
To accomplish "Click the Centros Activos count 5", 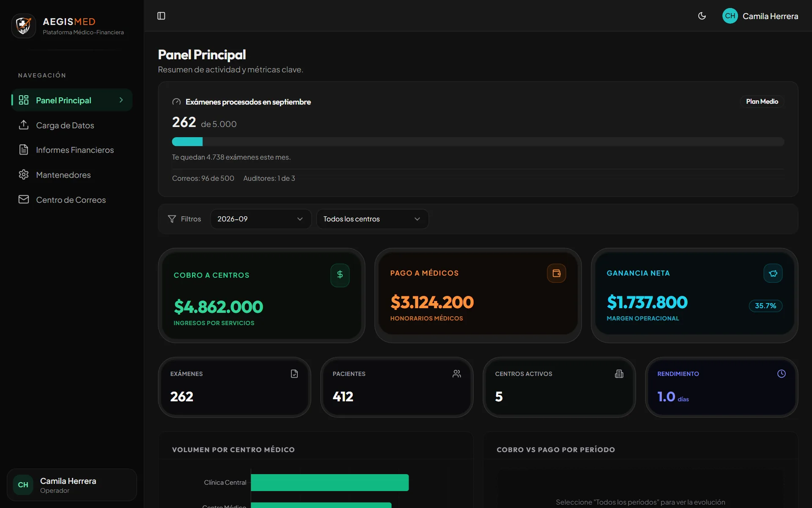I will [x=499, y=397].
